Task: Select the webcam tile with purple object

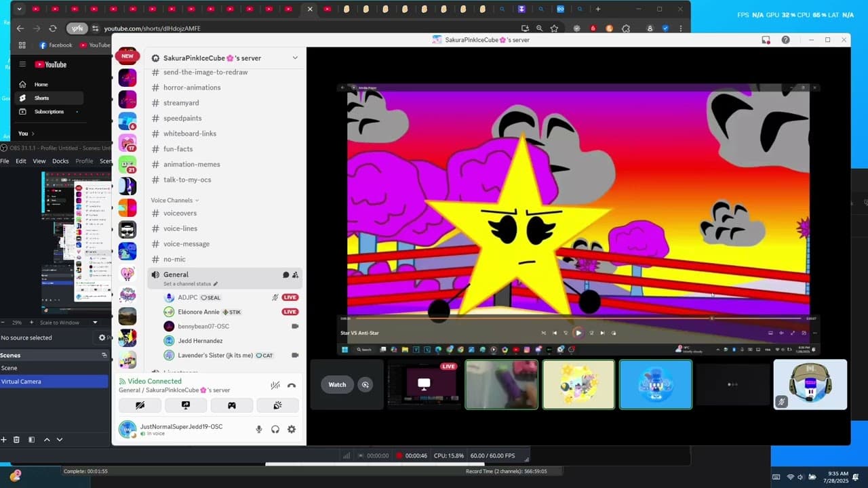Action: coord(501,384)
